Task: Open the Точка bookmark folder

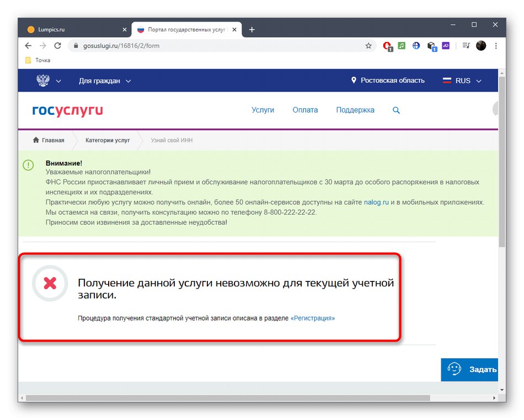Action: [38, 60]
